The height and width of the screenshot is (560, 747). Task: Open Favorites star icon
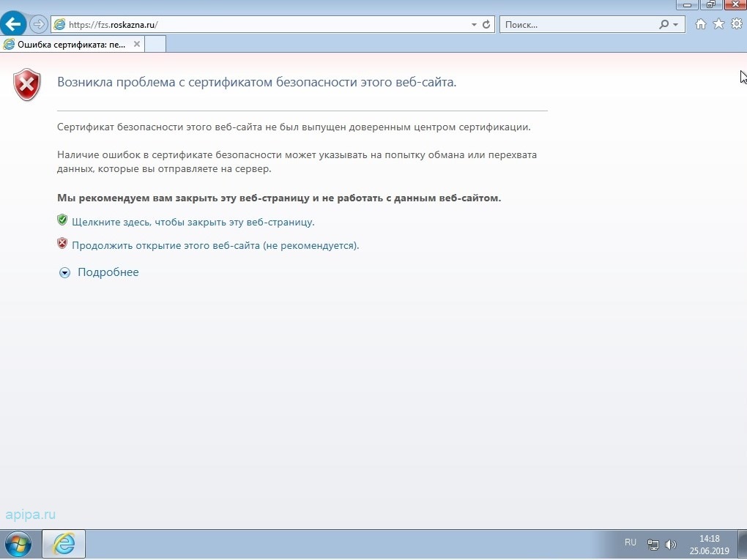(718, 24)
